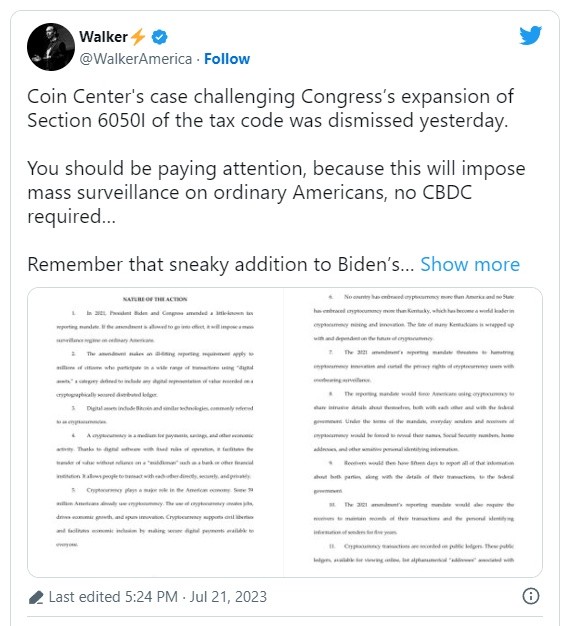Click the Remember that sneaky addition text

tap(221, 264)
